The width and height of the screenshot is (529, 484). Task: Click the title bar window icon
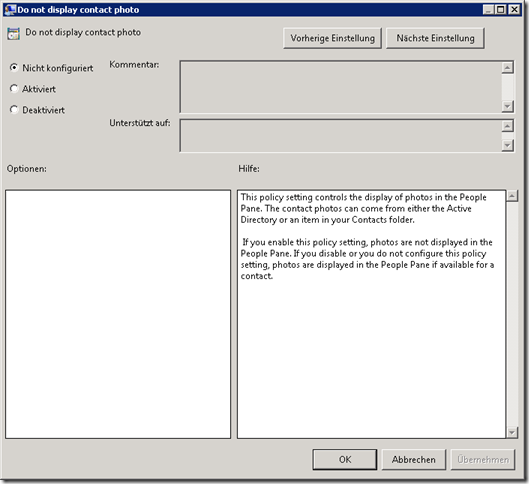click(x=10, y=9)
